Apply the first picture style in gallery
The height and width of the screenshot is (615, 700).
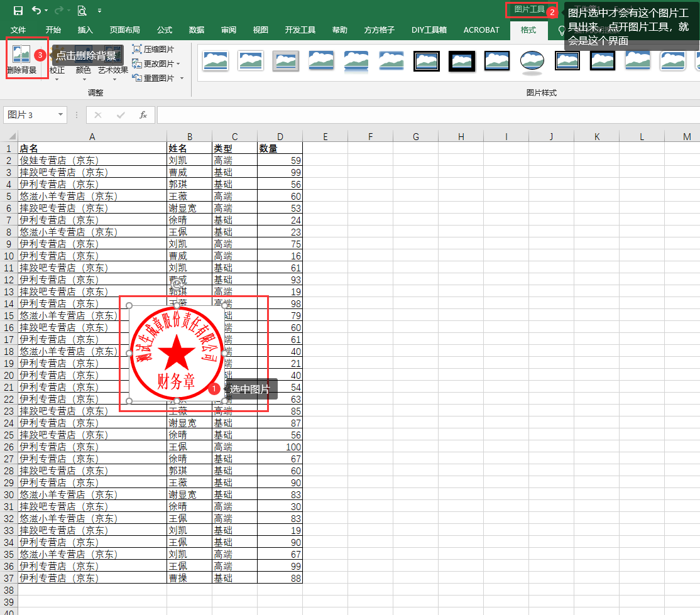[x=216, y=61]
